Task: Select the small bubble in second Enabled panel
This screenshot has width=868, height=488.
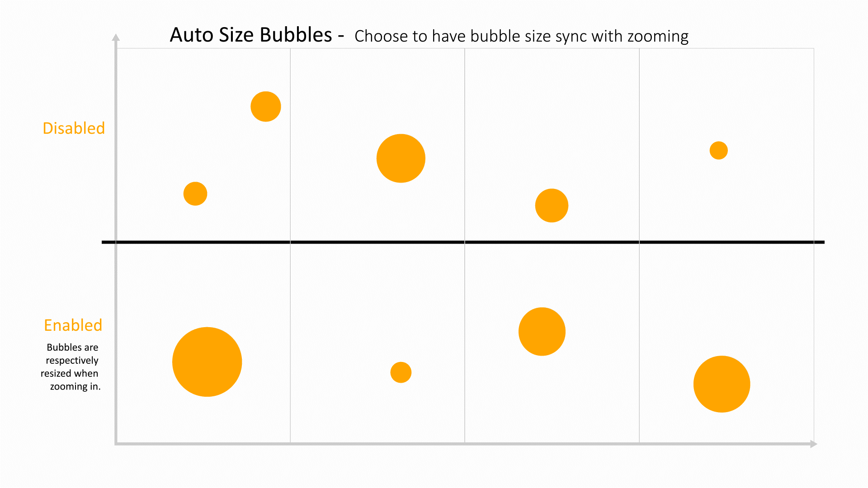Action: pyautogui.click(x=401, y=372)
